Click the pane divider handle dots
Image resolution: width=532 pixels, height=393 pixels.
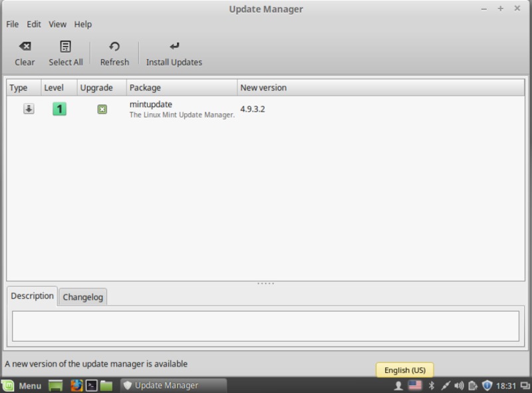[x=265, y=283]
